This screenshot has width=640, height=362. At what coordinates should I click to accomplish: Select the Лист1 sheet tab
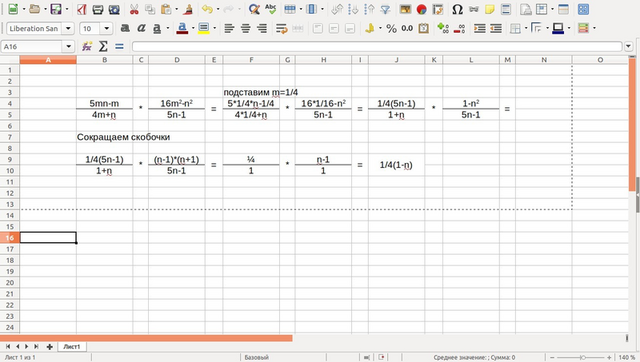(71, 346)
